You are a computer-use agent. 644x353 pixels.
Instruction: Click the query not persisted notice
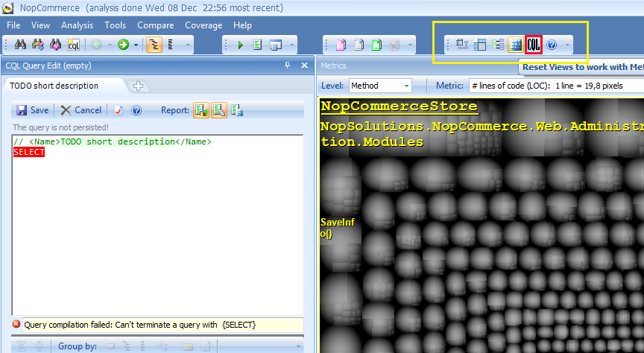click(x=61, y=127)
